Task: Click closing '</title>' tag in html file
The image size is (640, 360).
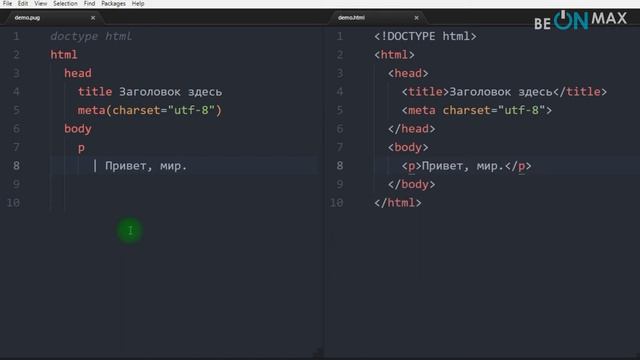Action: coord(580,92)
